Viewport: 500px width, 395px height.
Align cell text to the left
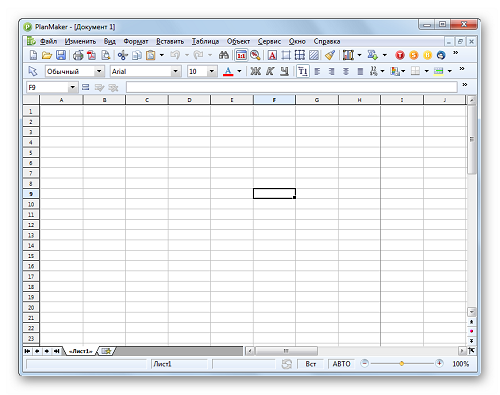[x=317, y=71]
